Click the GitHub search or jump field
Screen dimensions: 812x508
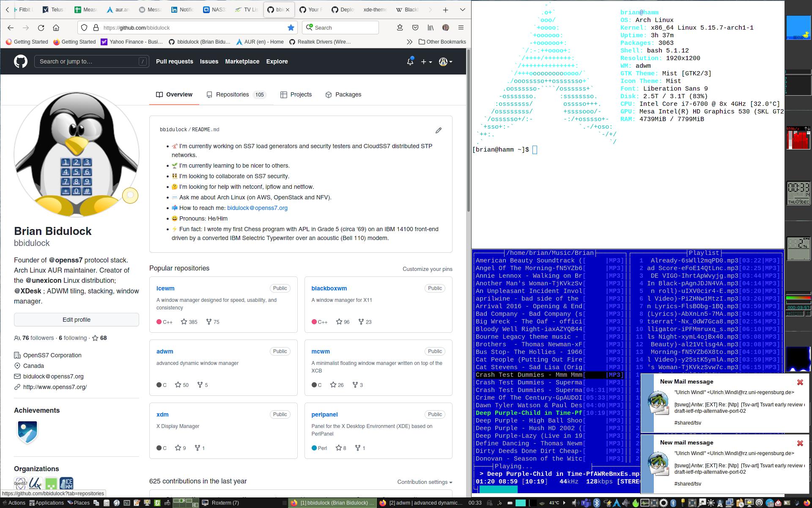pyautogui.click(x=91, y=62)
